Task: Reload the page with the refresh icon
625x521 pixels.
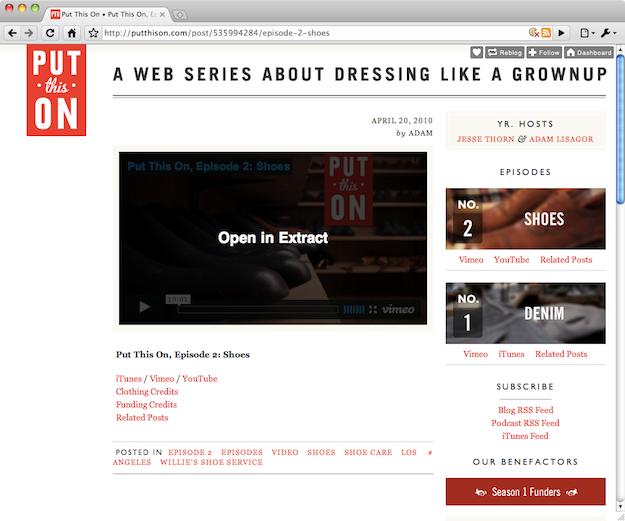Action: click(50, 32)
